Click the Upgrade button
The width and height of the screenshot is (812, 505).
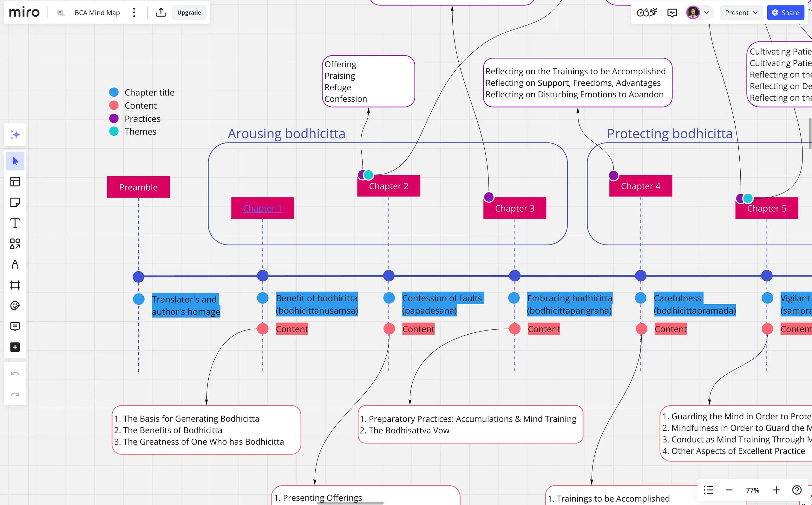[189, 13]
